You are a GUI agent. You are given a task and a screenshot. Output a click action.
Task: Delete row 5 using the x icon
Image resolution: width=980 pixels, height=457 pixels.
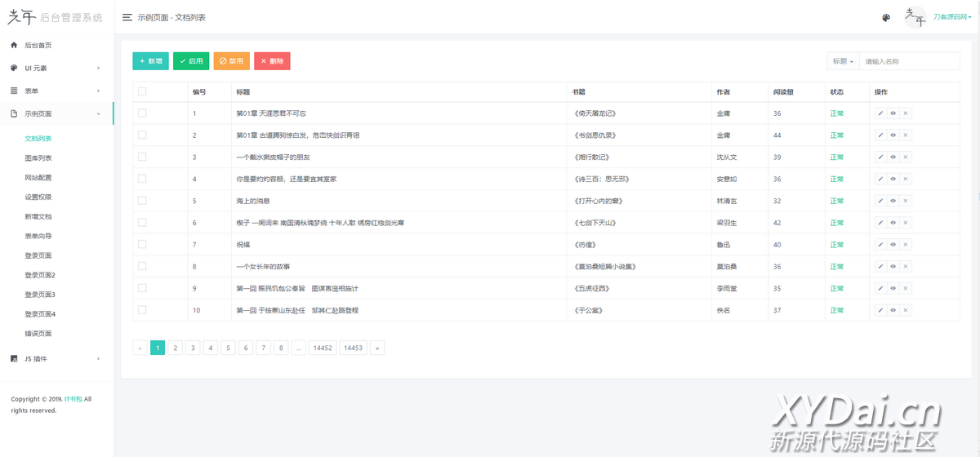point(906,201)
